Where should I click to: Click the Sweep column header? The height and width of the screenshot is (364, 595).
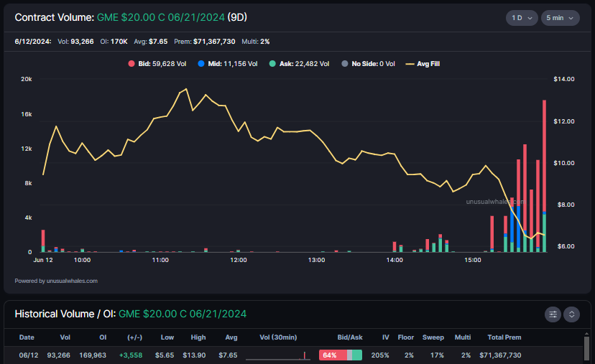click(433, 337)
